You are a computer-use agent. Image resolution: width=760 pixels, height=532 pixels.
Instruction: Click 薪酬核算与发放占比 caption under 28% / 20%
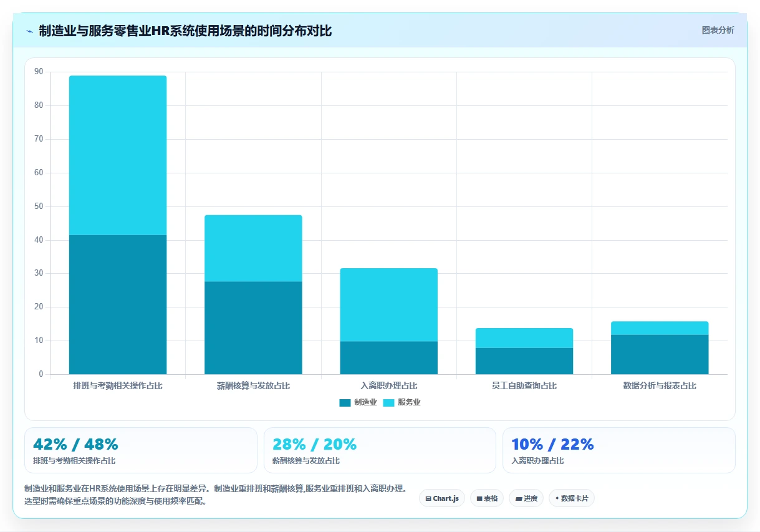(x=306, y=461)
